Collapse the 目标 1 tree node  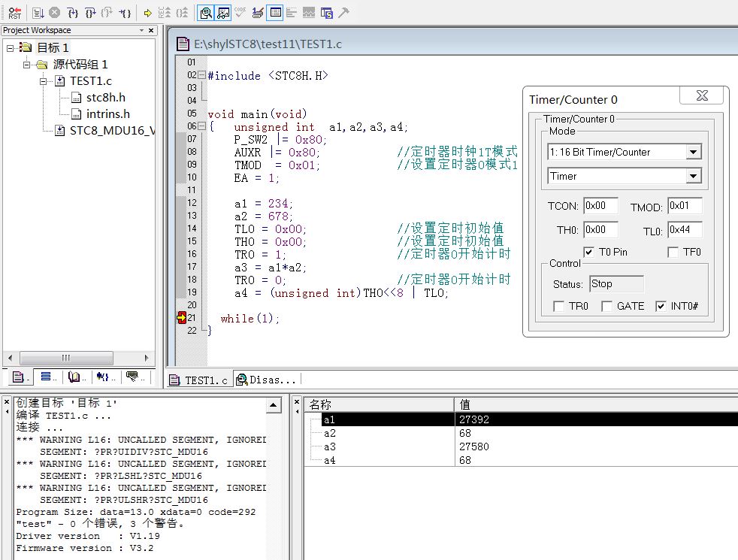[x=10, y=48]
